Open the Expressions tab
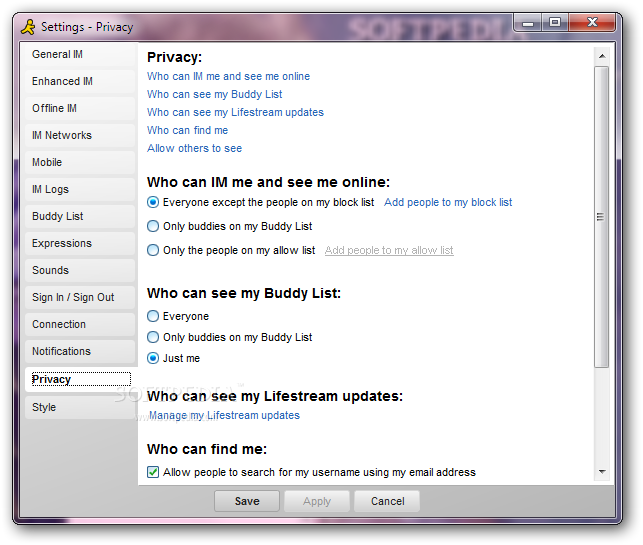643x545 pixels. click(80, 244)
